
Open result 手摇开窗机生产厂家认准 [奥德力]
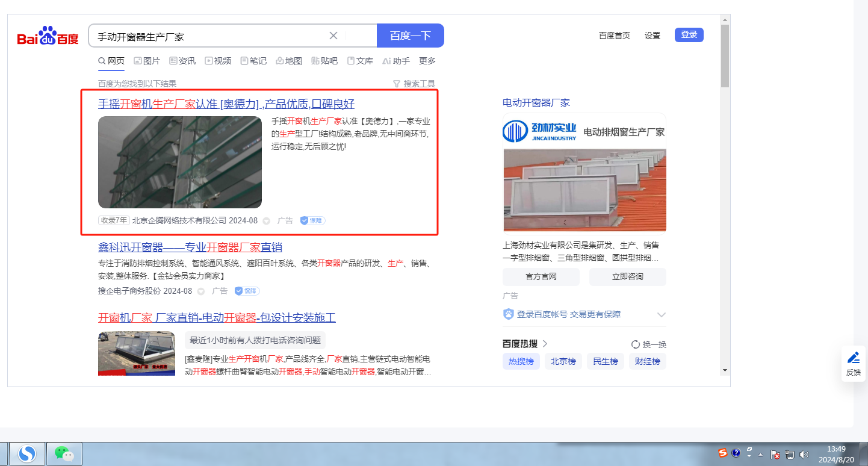226,104
